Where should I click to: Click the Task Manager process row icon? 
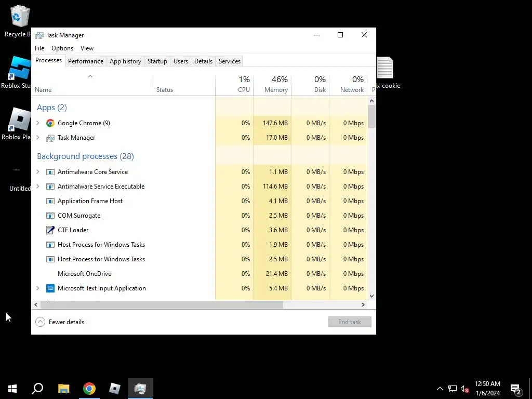(50, 138)
